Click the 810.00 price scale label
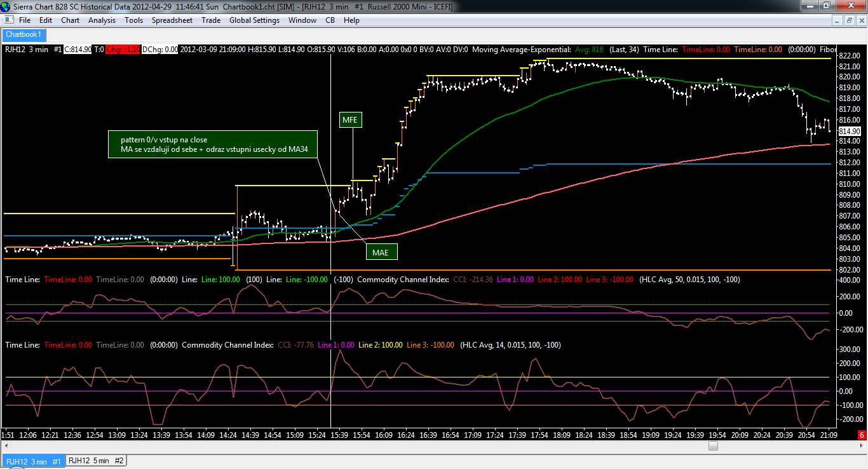Screen dimensions: 868x469 tap(849, 184)
